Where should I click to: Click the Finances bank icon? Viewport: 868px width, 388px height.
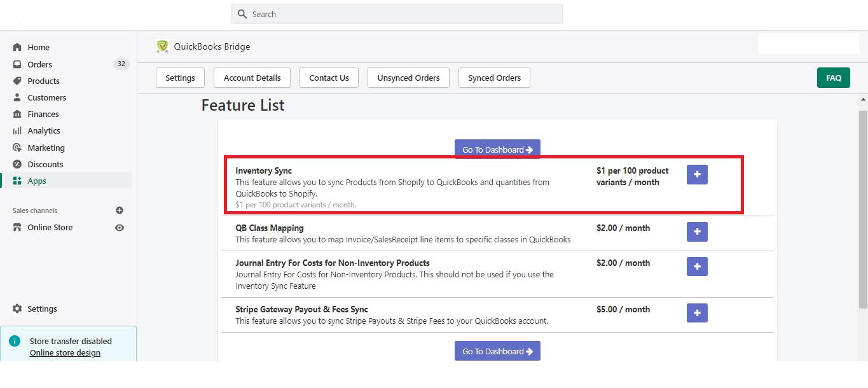(17, 114)
